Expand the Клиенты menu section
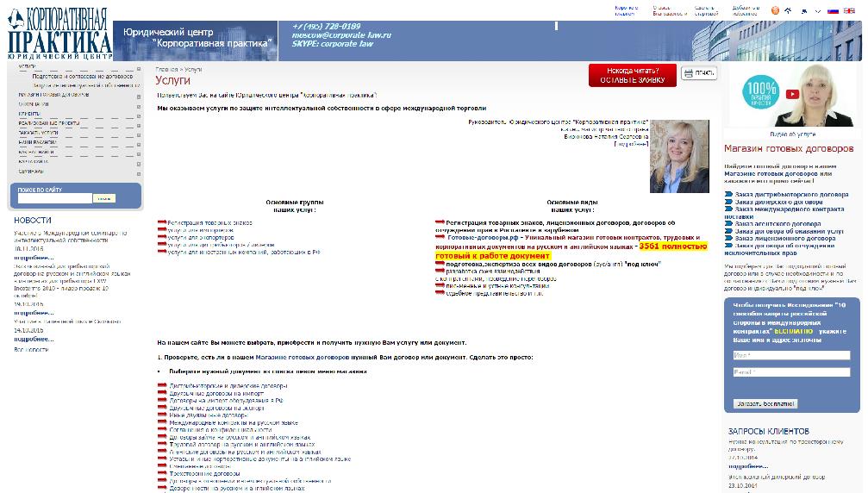 [139, 116]
